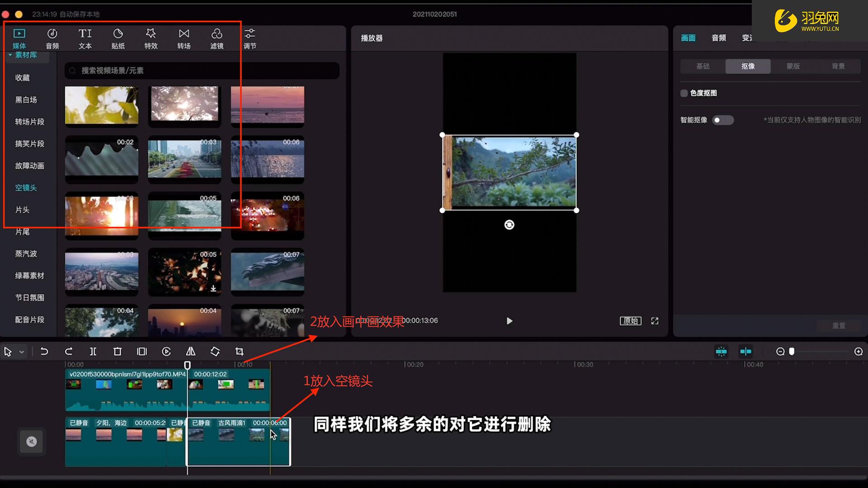Click the 重置 button

[839, 325]
